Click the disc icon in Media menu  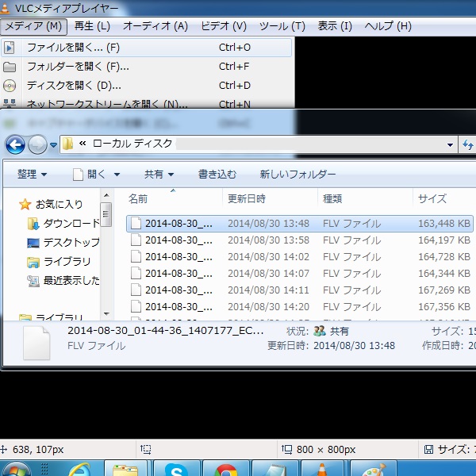tap(10, 86)
